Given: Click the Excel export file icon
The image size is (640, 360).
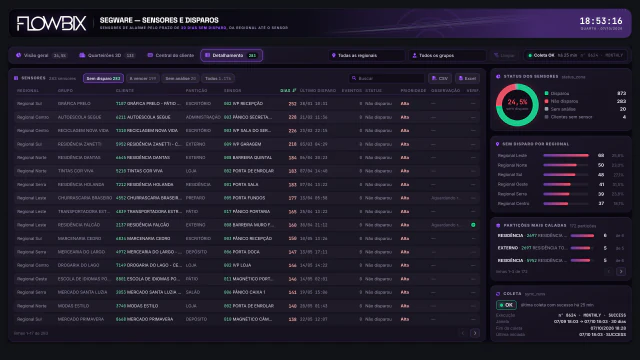Looking at the screenshot, I should coord(460,78).
